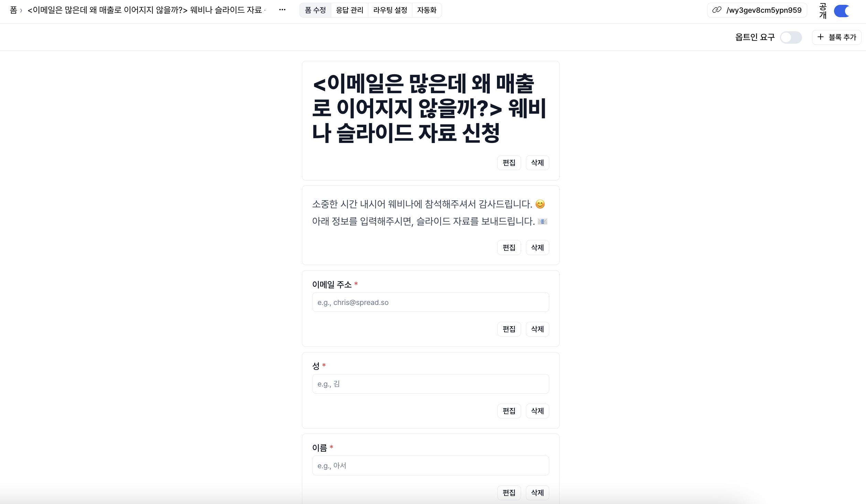Screen dimensions: 866x504
Task: Delete the 이메일 주소 field block
Action: click(537, 329)
